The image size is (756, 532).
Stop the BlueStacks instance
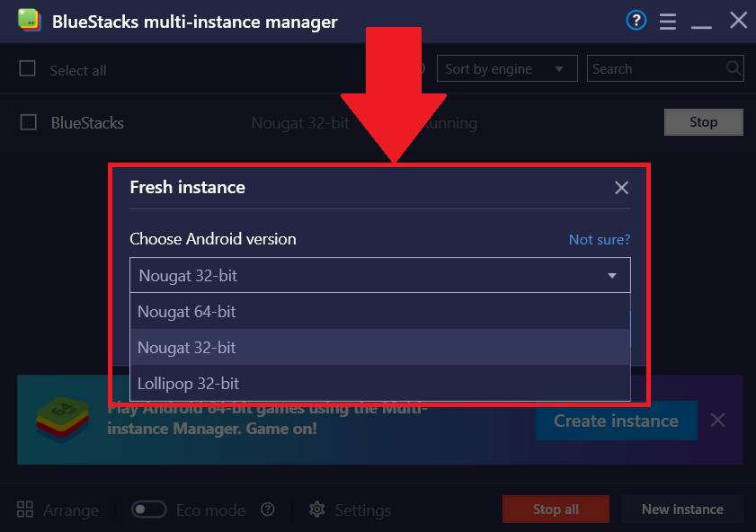point(704,122)
